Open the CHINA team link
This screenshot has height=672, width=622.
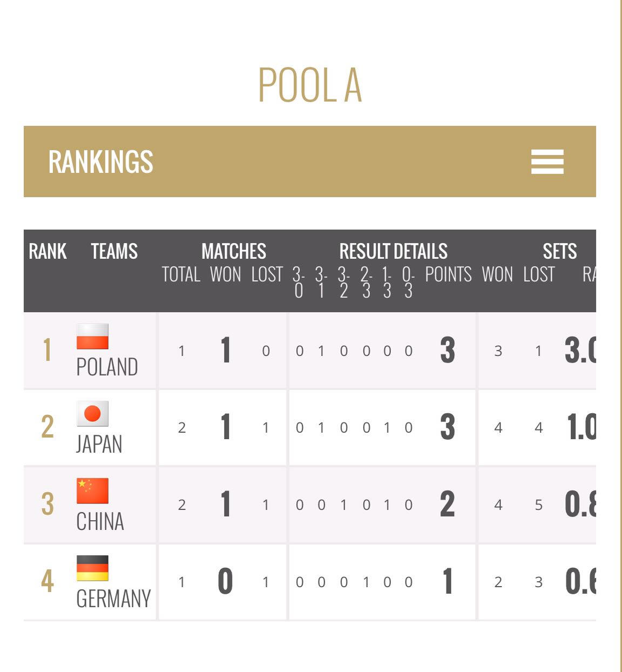[100, 522]
